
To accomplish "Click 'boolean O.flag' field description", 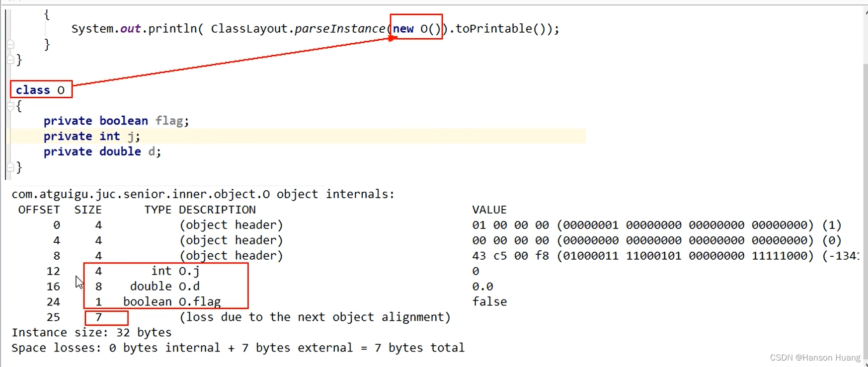I will 172,302.
